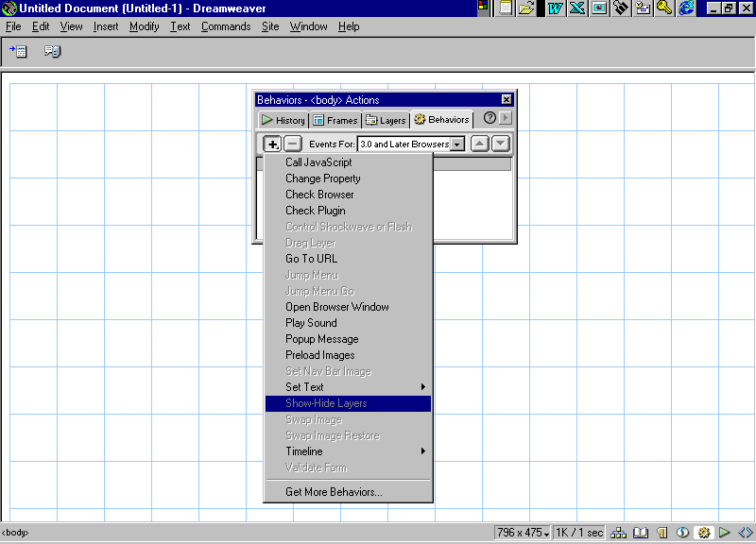This screenshot has width=756, height=544.
Task: Open the Window menu
Action: pos(308,26)
